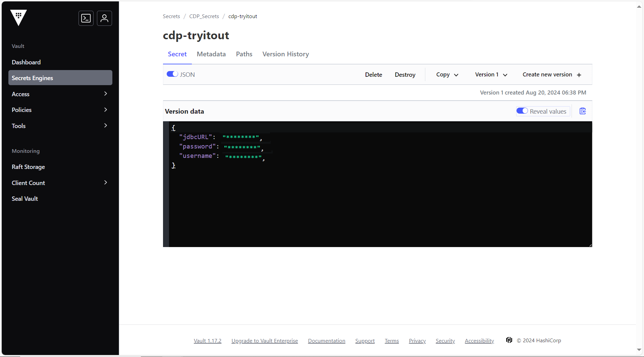
Task: Click the password key in the JSON editor
Action: pyautogui.click(x=197, y=146)
